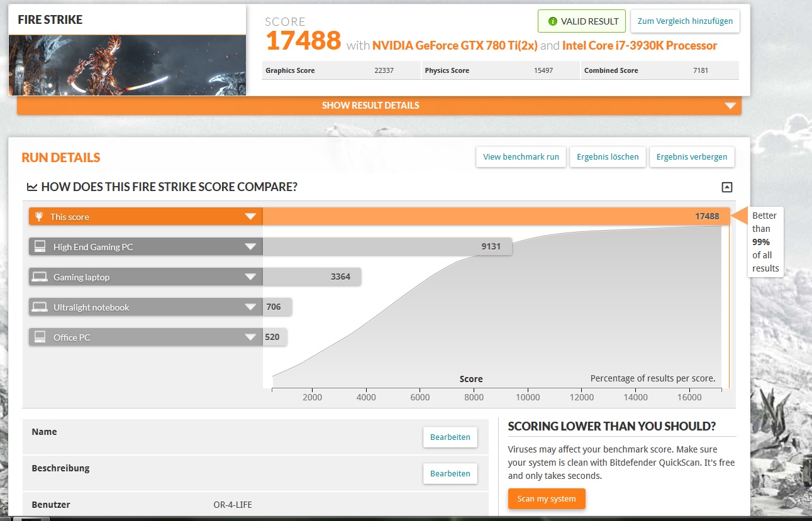Click Ergebnis verbergen button
The image size is (812, 521).
tap(692, 157)
